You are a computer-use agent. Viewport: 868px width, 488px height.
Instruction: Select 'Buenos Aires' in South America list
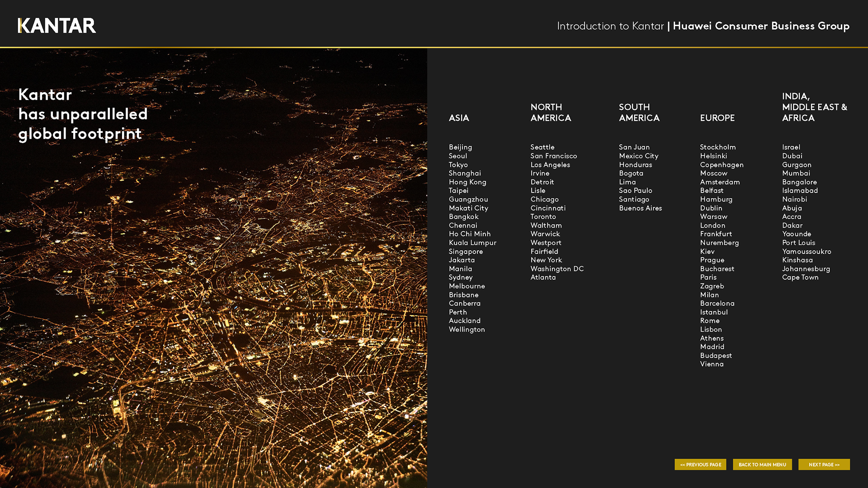point(641,208)
